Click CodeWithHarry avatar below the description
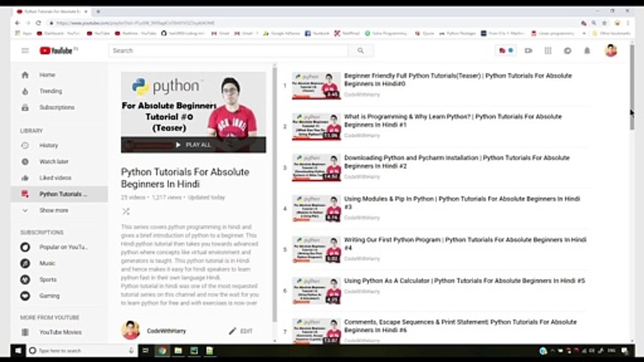Image resolution: width=644 pixels, height=362 pixels. 131,330
